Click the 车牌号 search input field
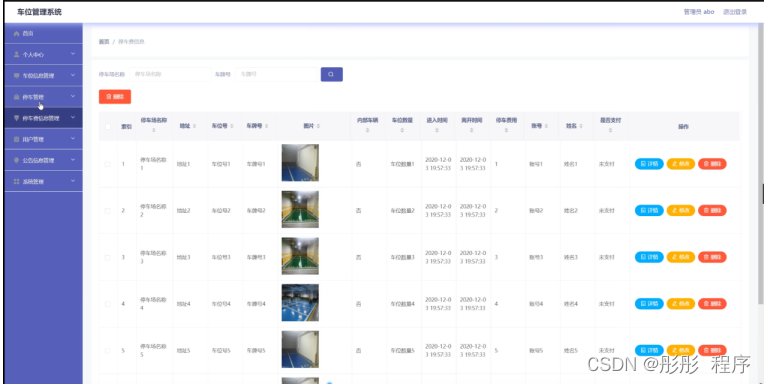The width and height of the screenshot is (766, 384). (x=277, y=74)
